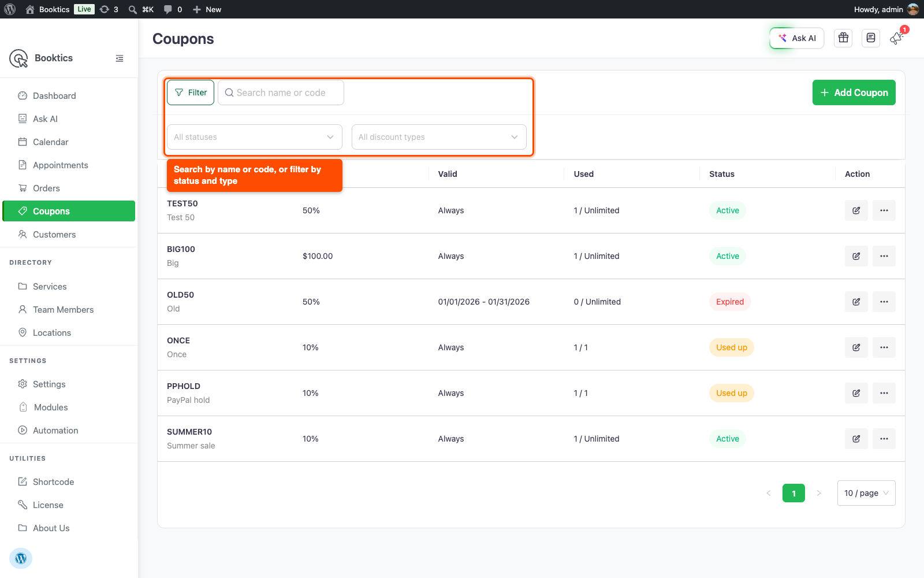Screen dimensions: 924x578
Task: Open more actions for TEST50 coupon
Action: [884, 210]
